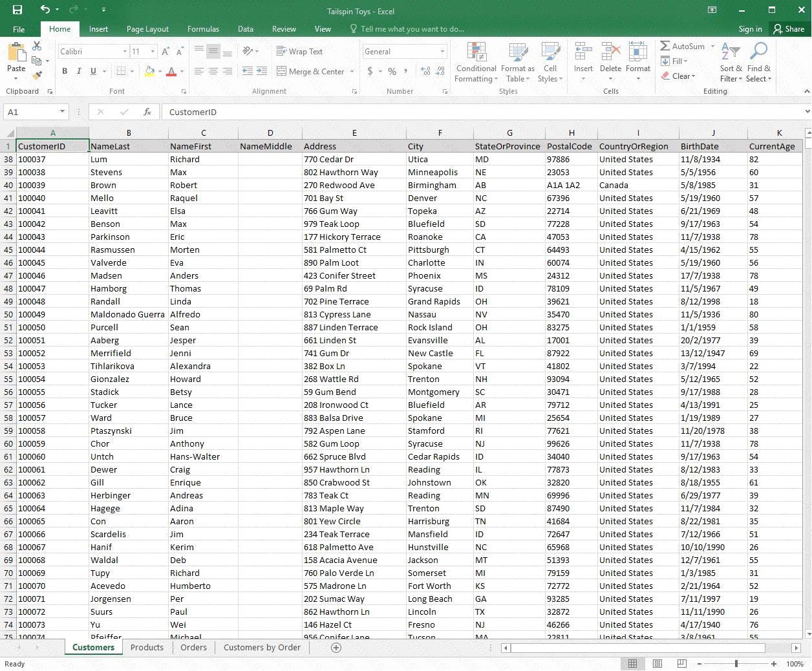Open Sort & Filter options
Viewport: 812px width, 671px height.
[731, 63]
